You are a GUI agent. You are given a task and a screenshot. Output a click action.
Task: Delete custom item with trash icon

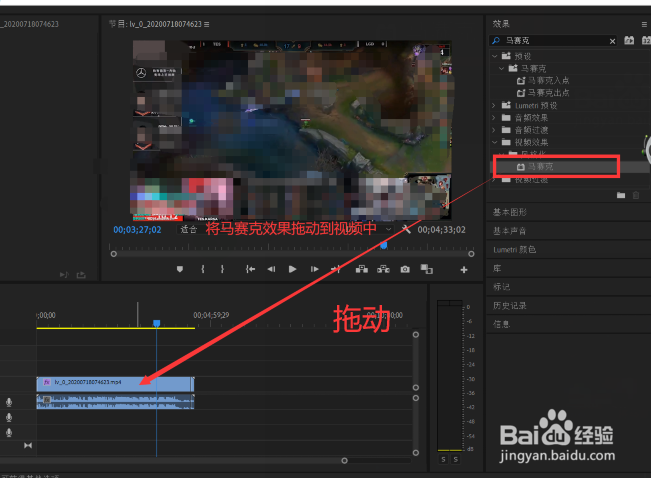click(636, 195)
